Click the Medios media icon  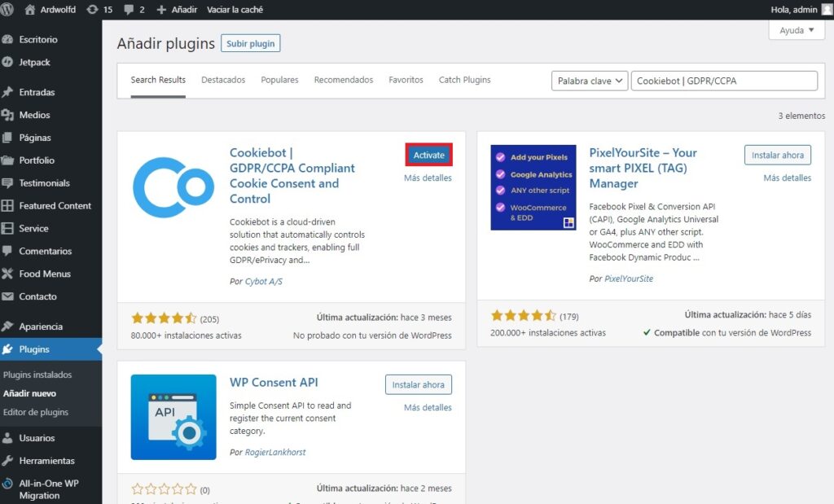click(x=7, y=115)
